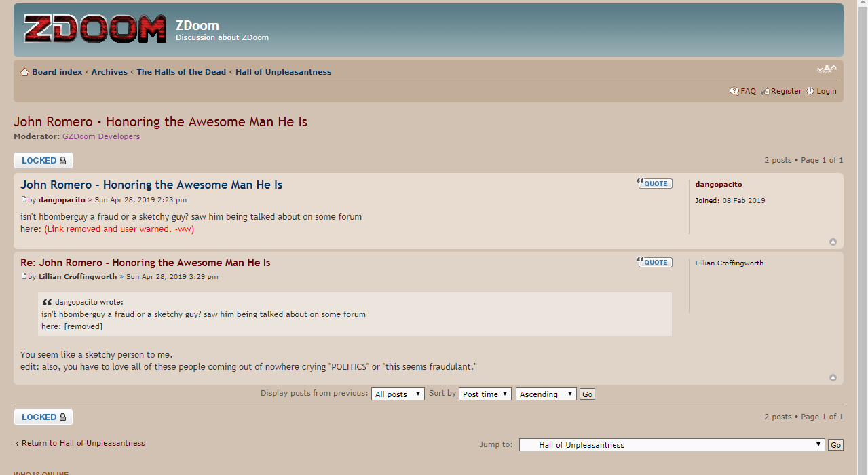The height and width of the screenshot is (475, 868).
Task: Click the first post title link
Action: [151, 185]
